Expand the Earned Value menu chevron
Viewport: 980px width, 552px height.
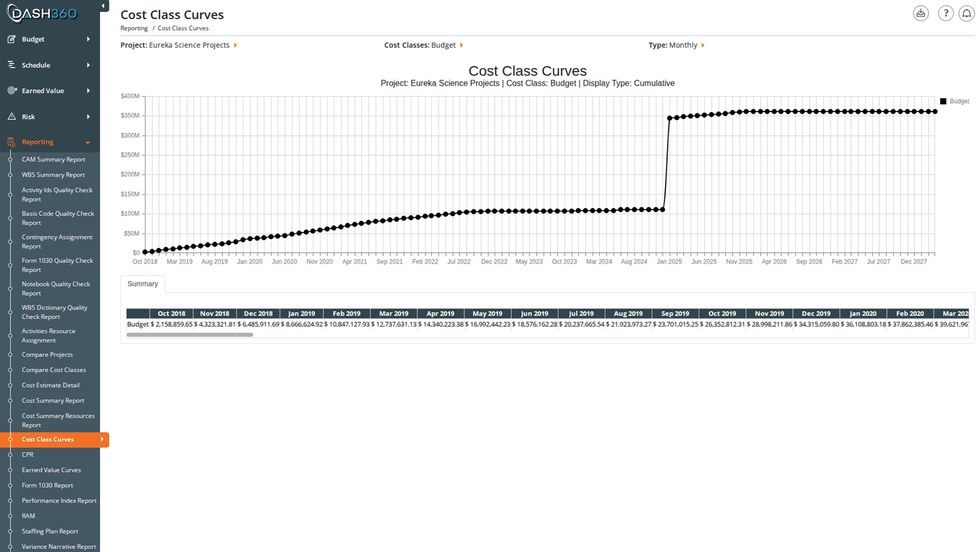88,91
